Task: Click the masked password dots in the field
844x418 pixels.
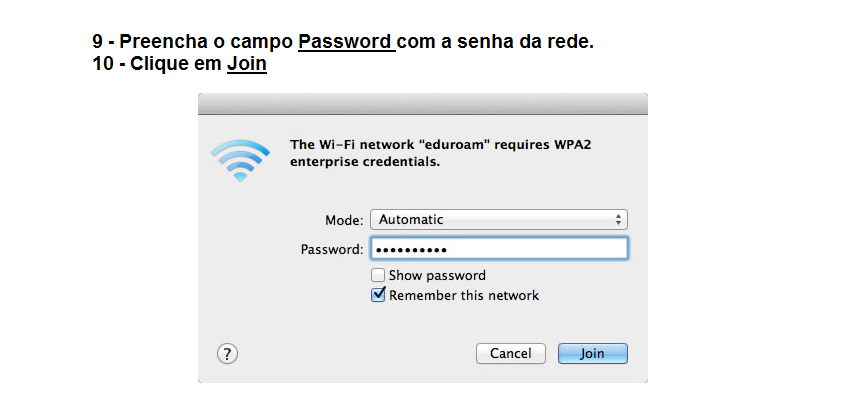Action: 411,250
